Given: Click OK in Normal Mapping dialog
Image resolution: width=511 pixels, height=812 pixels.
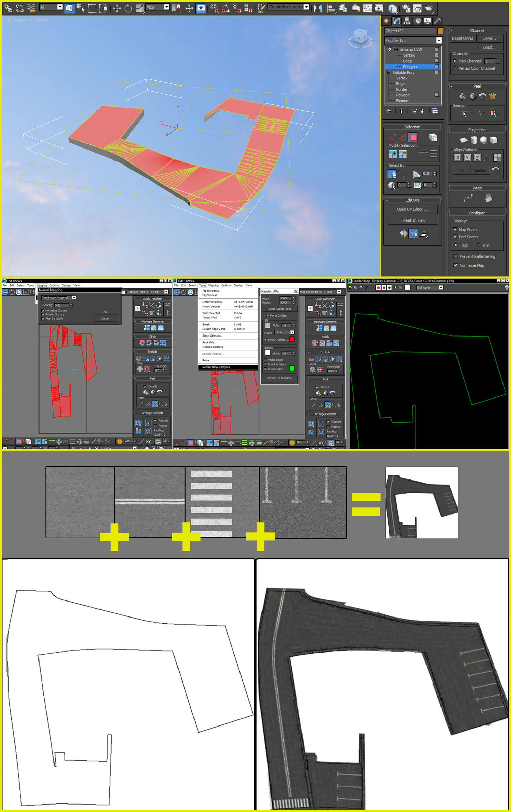Looking at the screenshot, I should [105, 312].
